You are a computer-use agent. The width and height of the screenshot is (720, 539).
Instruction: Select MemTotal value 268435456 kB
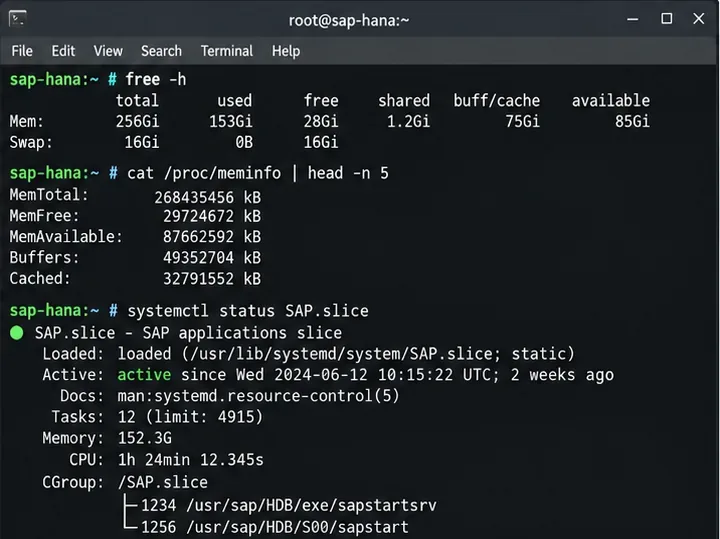208,197
